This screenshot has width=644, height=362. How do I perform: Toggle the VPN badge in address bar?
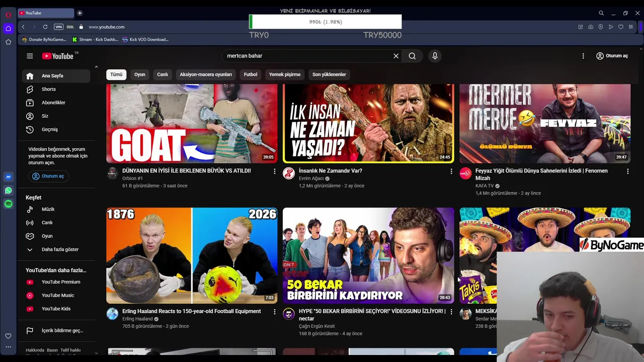click(x=58, y=27)
